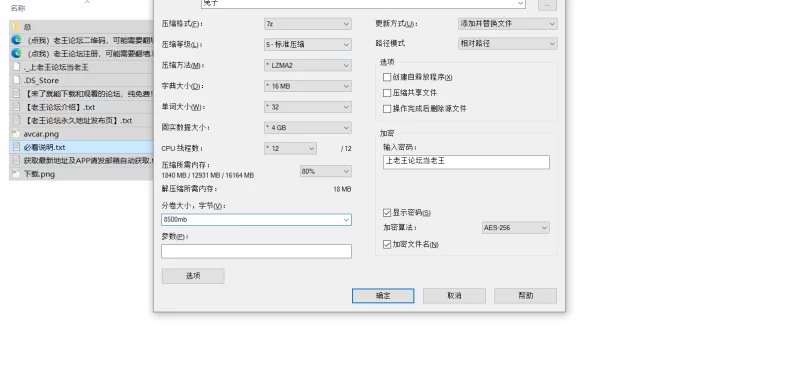Screen dimensions: 800x382
Task: Open the memory usage 80% dropdown
Action: coord(326,171)
